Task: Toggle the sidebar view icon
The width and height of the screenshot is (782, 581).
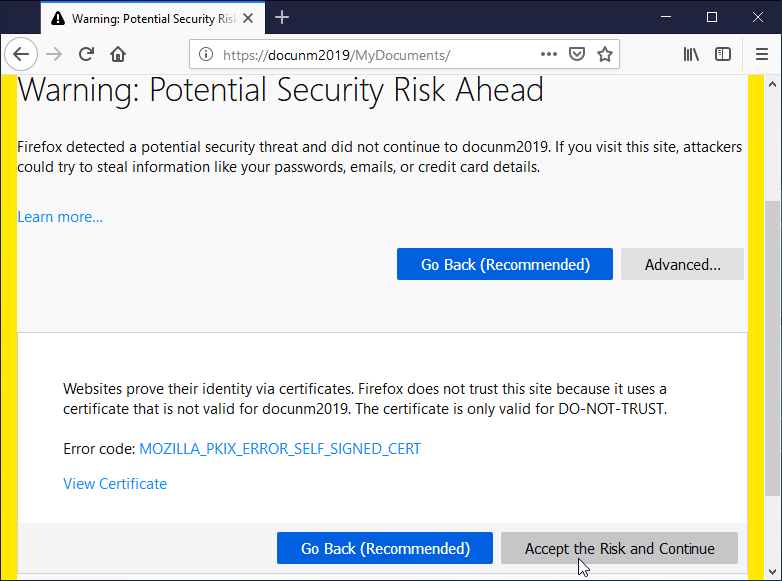Action: (x=723, y=54)
